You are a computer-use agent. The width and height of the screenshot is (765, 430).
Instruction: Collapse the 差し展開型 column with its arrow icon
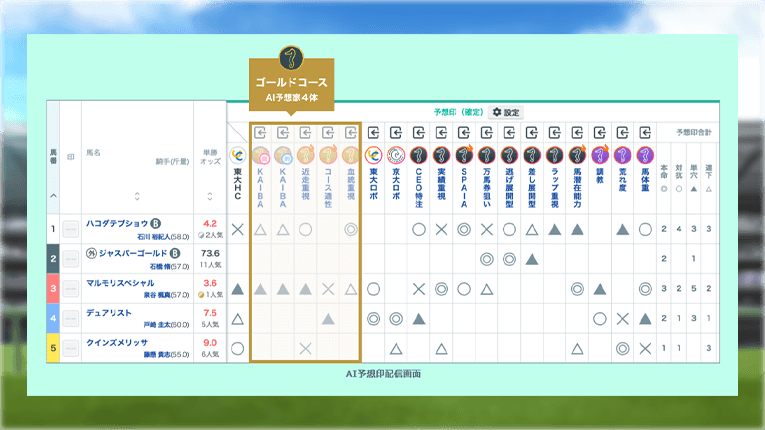coord(532,132)
